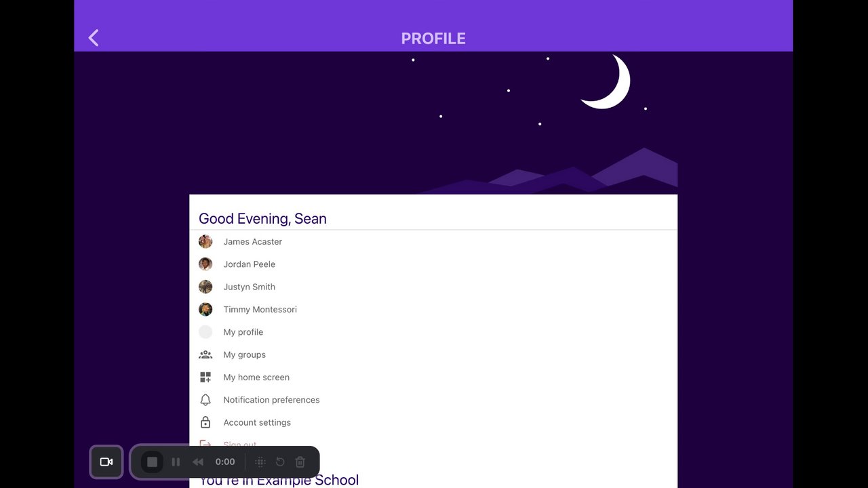
Task: Select Timmy Montessori's profile picture
Action: pyautogui.click(x=205, y=309)
